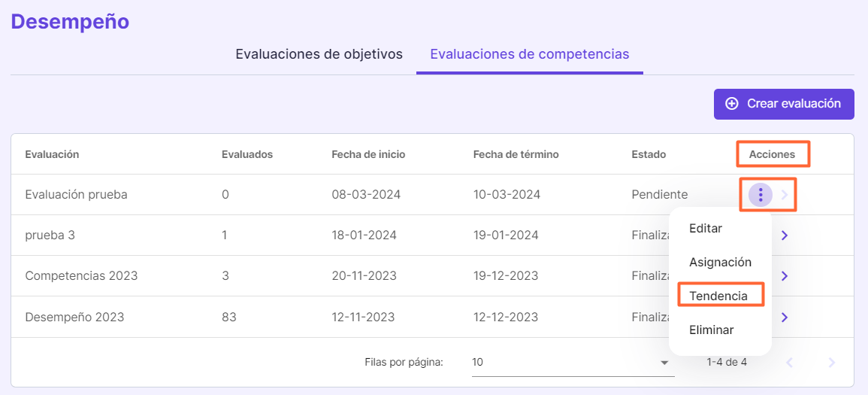Choose Eliminar in the actions menu
The image size is (868, 395).
coord(711,330)
